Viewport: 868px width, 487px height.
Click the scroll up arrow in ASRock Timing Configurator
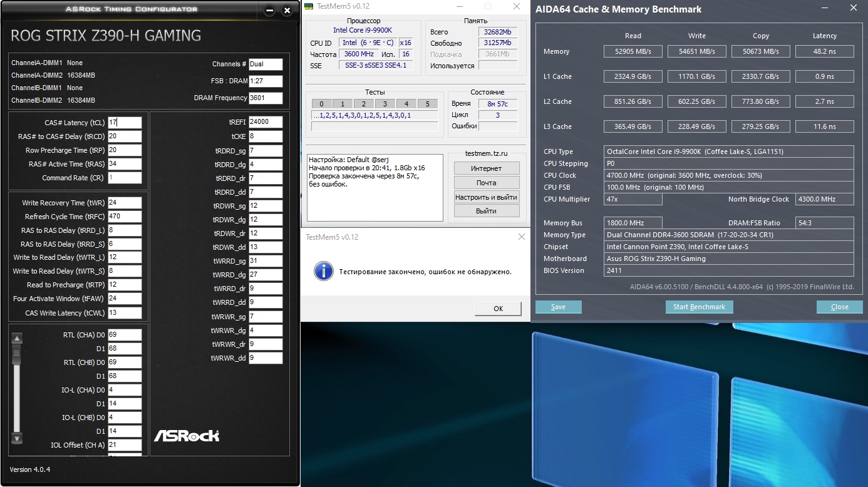[x=18, y=339]
